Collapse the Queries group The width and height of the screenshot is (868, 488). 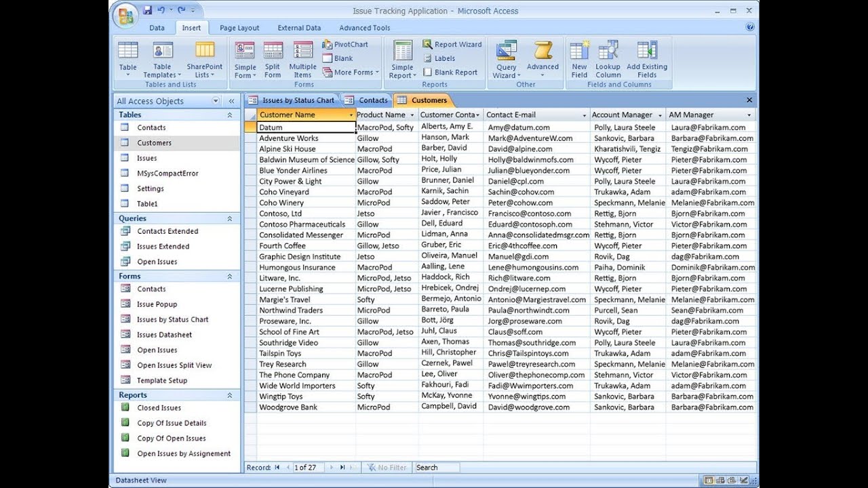(x=229, y=219)
